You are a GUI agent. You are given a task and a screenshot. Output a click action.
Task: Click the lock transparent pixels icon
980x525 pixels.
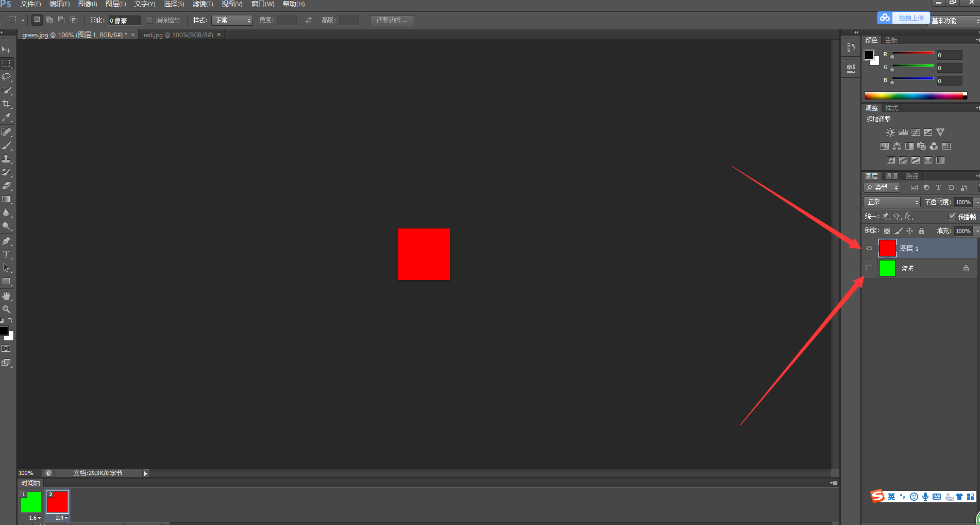click(887, 231)
